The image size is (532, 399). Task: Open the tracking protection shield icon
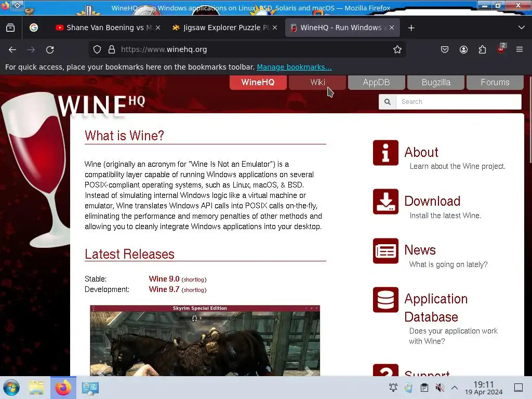point(97,49)
